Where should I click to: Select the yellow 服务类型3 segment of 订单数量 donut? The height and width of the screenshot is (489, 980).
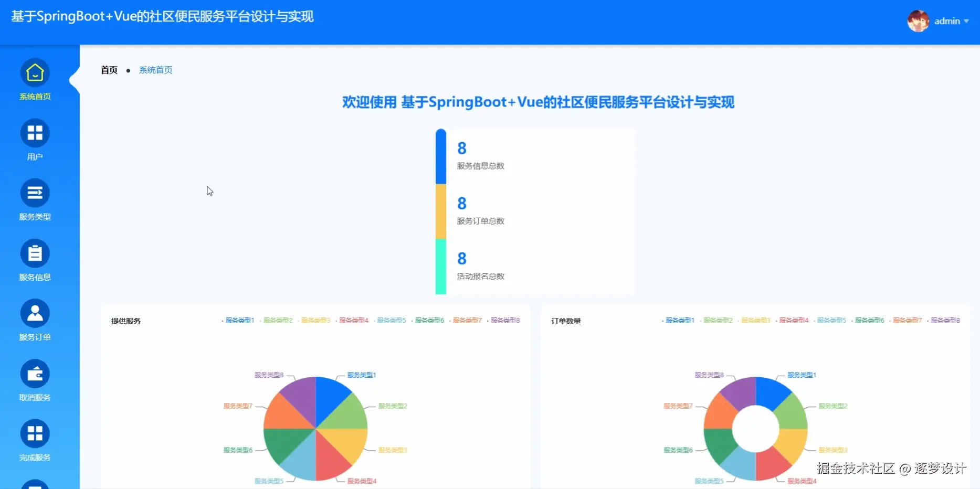coord(791,443)
